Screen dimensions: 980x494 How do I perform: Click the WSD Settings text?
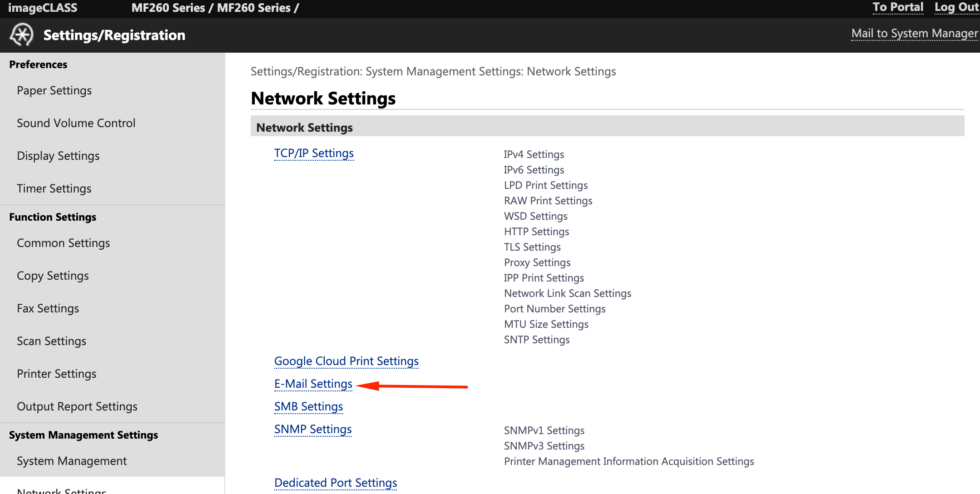coord(535,216)
